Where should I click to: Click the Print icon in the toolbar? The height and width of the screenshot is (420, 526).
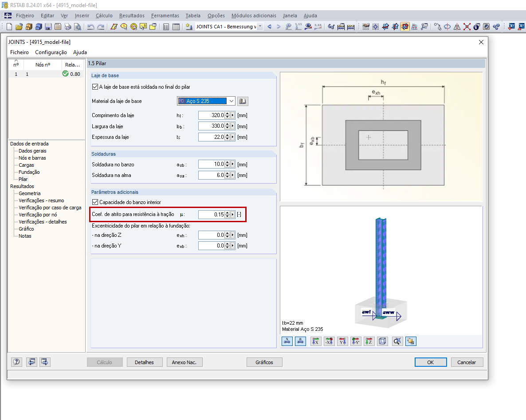coord(68,27)
